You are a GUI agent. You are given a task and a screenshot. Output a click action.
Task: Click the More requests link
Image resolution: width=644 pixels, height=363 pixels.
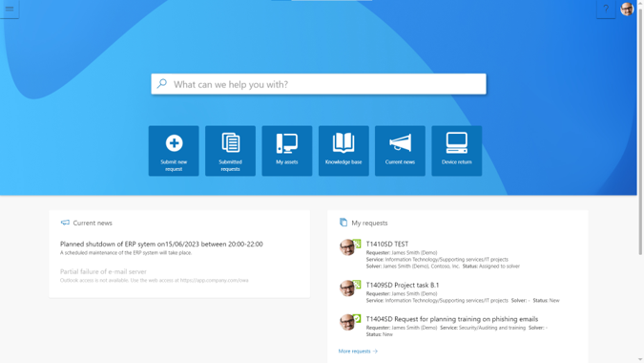[x=358, y=352]
